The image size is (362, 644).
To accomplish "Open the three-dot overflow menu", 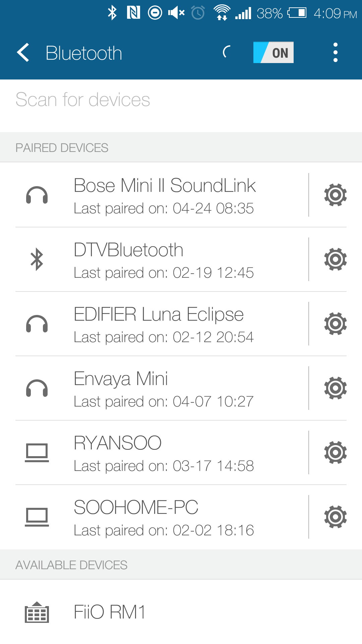I will 335,53.
